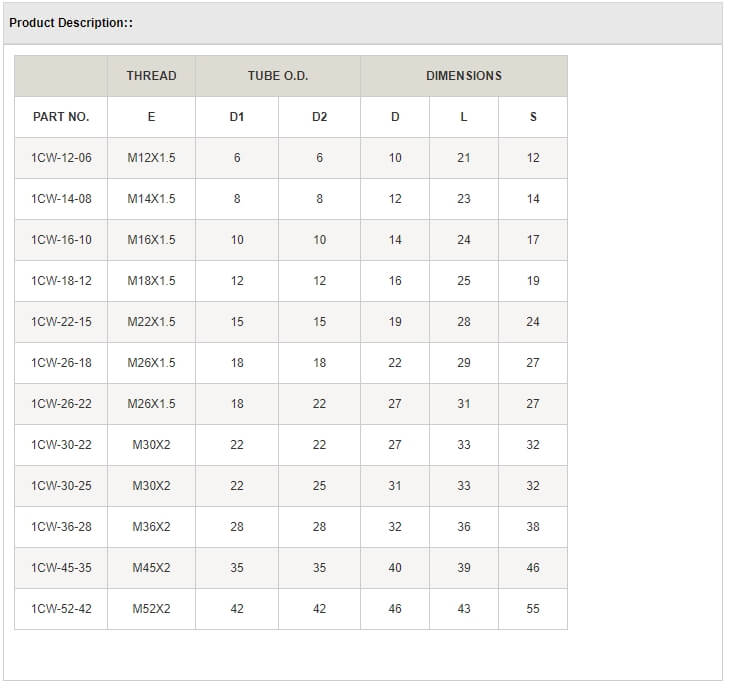This screenshot has width=729, height=688.
Task: Select part number 1CW-18-12
Action: click(61, 281)
